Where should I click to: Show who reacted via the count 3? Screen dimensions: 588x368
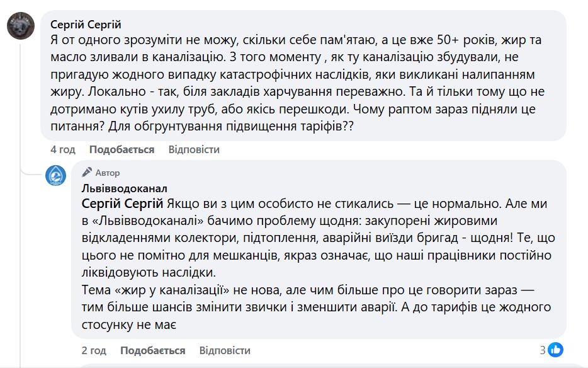[x=543, y=350]
